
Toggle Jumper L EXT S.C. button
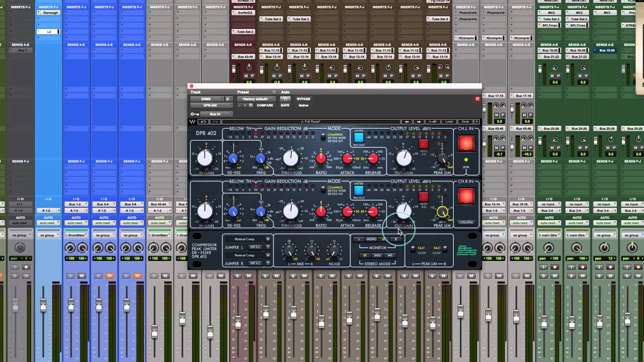pos(255,247)
